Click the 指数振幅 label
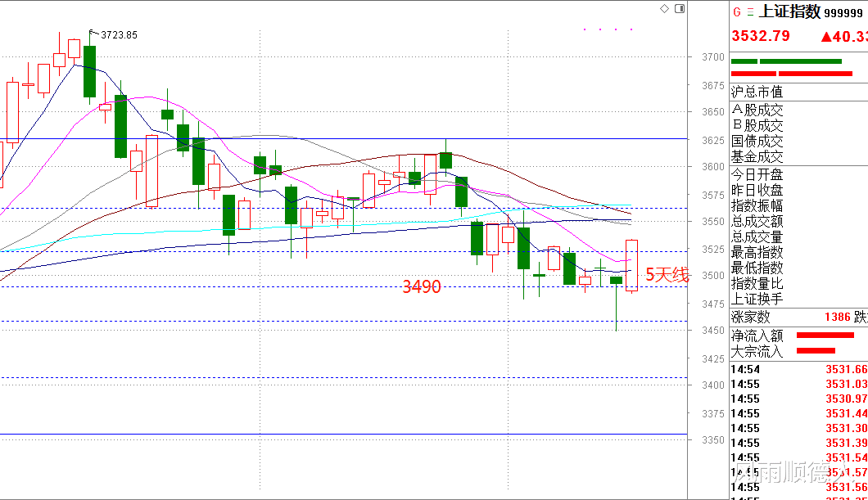Viewport: 868px width, 500px height. (757, 205)
